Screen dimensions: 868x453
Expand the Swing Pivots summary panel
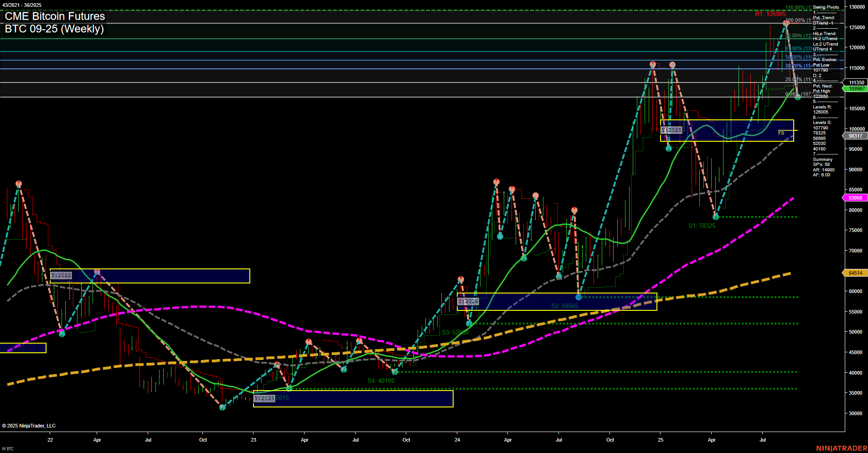826,7
